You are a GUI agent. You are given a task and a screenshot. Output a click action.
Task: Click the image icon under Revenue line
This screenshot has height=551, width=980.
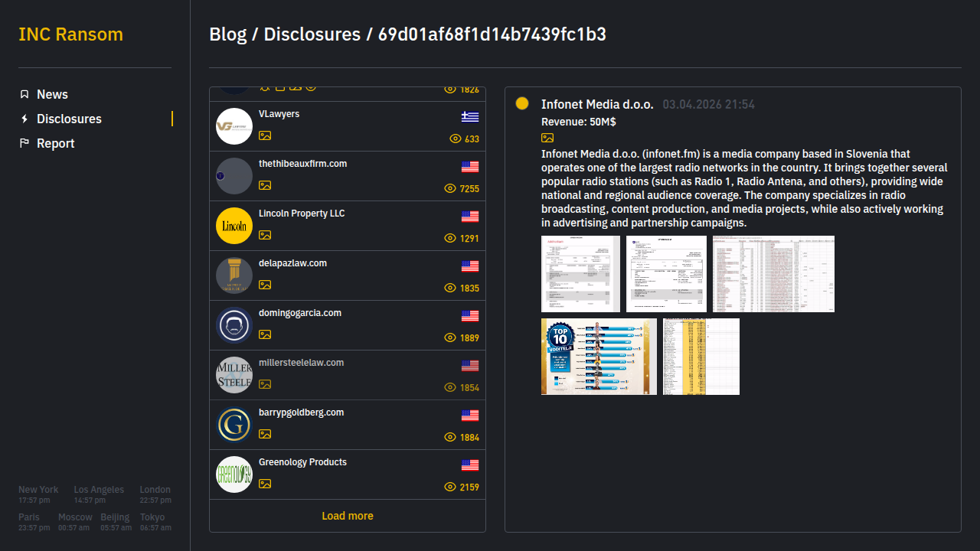click(547, 138)
